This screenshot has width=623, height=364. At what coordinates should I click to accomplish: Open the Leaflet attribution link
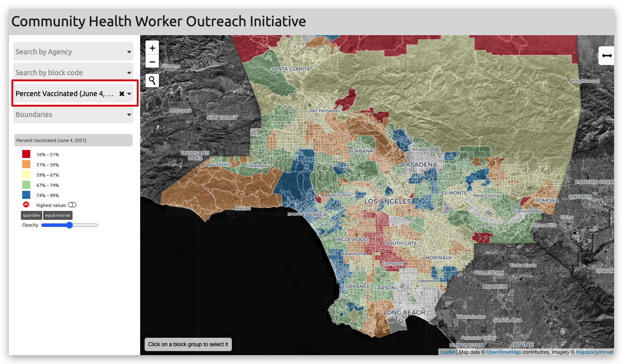coord(448,352)
